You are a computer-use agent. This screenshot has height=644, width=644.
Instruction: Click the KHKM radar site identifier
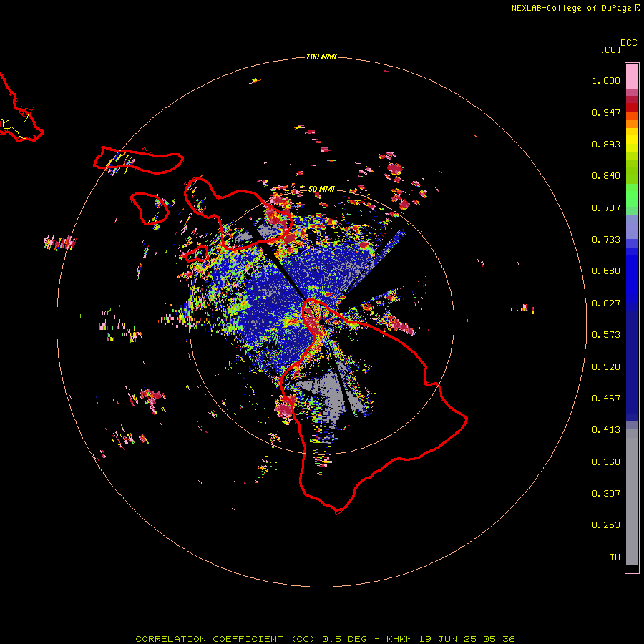coord(399,639)
